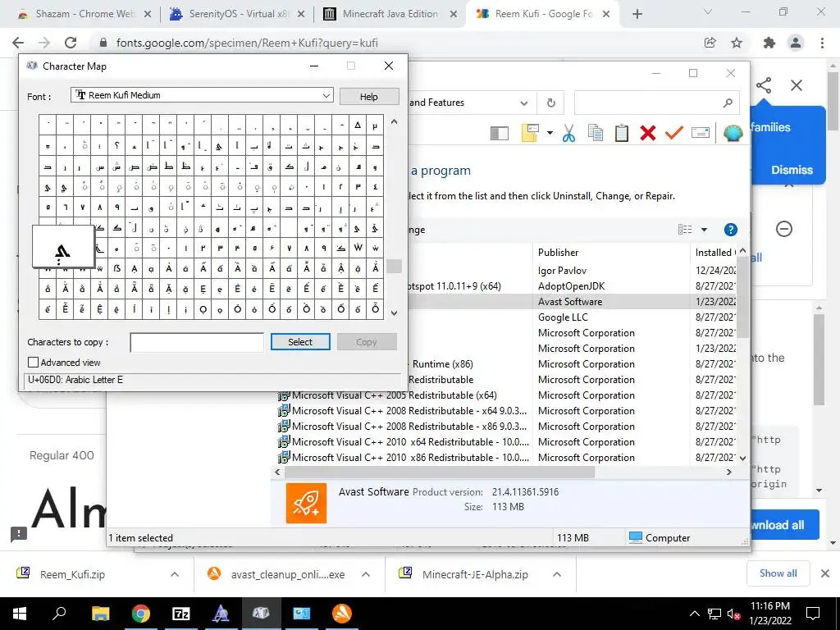Click the red X Delete toolbar icon
Image resolution: width=840 pixels, height=630 pixels.
pos(648,133)
